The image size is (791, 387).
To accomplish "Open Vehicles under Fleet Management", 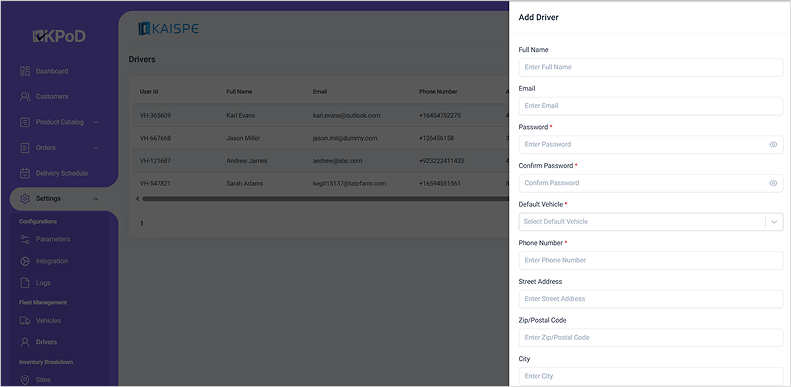I will (x=48, y=320).
